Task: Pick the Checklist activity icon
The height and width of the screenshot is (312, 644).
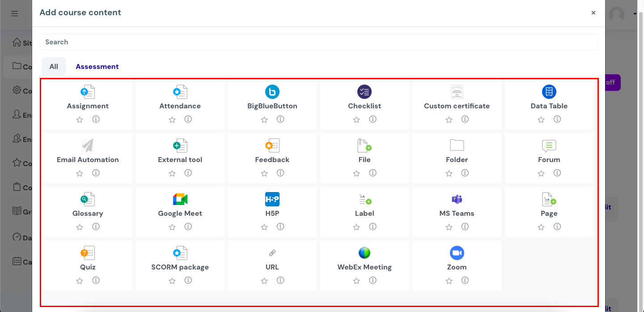Action: (x=364, y=92)
